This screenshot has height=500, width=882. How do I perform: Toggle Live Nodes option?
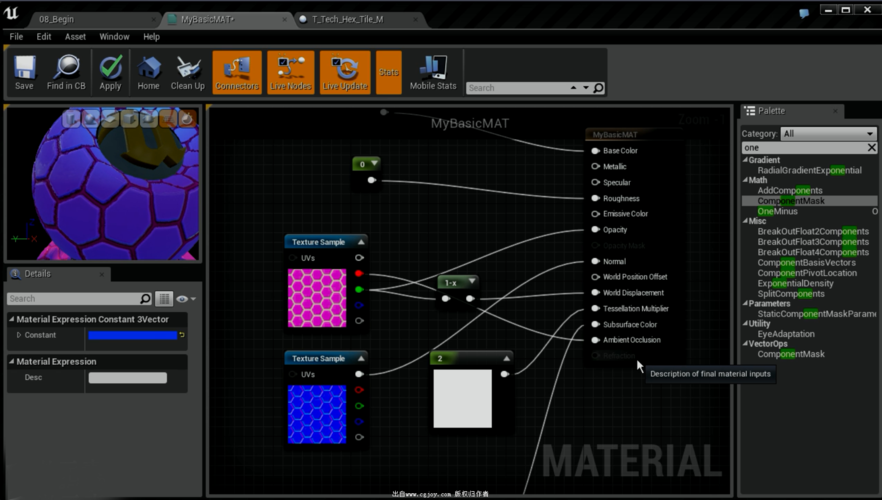coord(291,72)
